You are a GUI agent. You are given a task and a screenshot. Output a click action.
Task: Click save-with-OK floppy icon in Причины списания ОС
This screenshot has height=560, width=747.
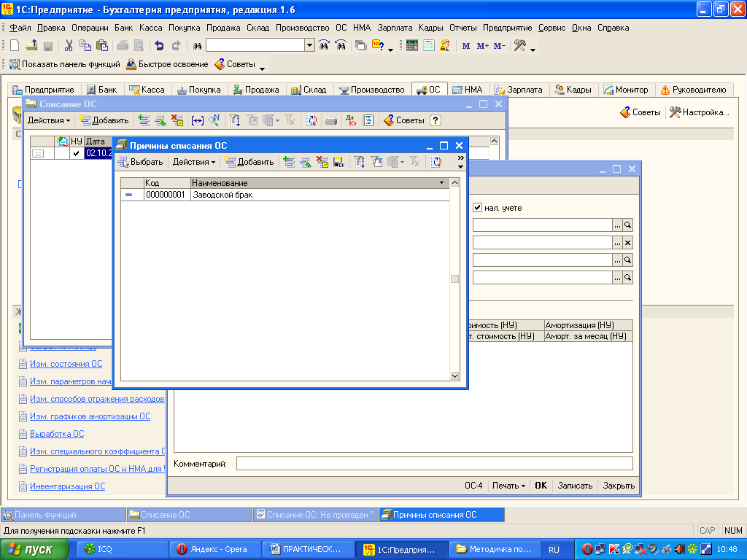pos(338,162)
